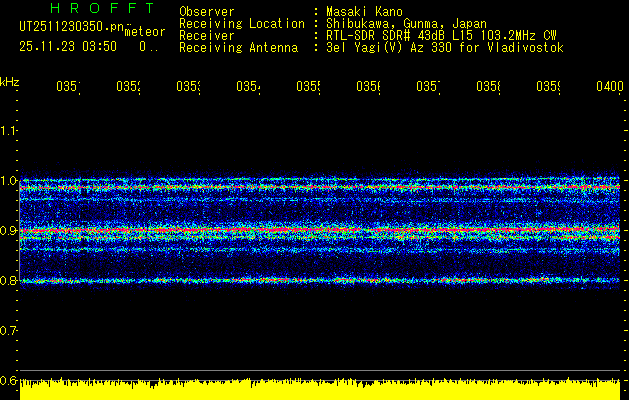Click the 0359 time axis marker
Screen dimensions: 629x400
(x=548, y=86)
